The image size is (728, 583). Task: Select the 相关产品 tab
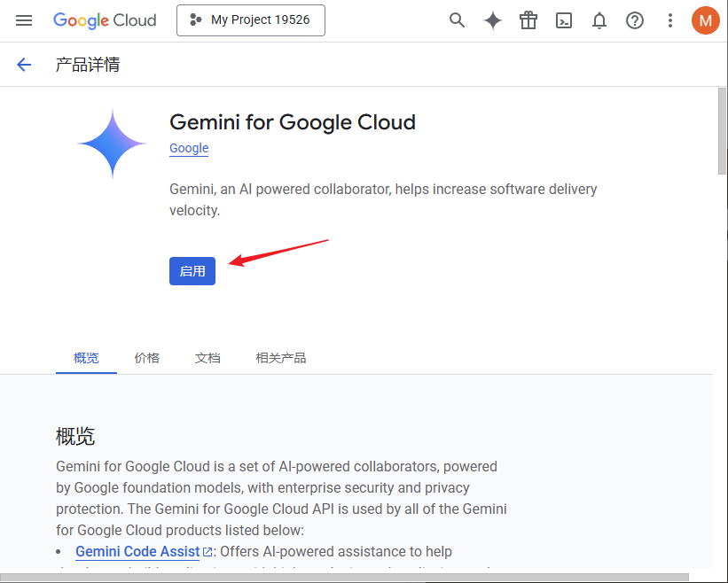[x=280, y=357]
